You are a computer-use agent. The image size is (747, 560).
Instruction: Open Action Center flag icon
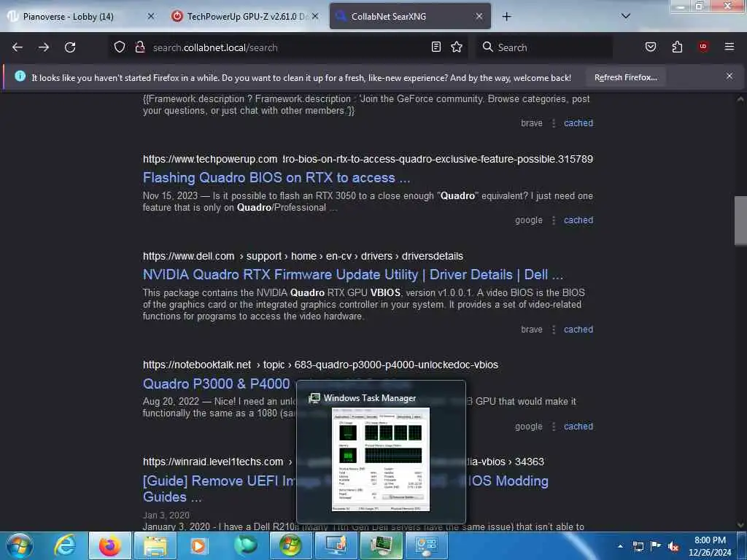656,546
